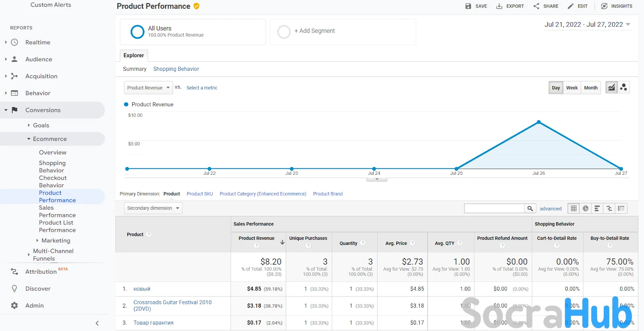Switch to Summary view
Screen dimensions: 644x331
pos(134,69)
